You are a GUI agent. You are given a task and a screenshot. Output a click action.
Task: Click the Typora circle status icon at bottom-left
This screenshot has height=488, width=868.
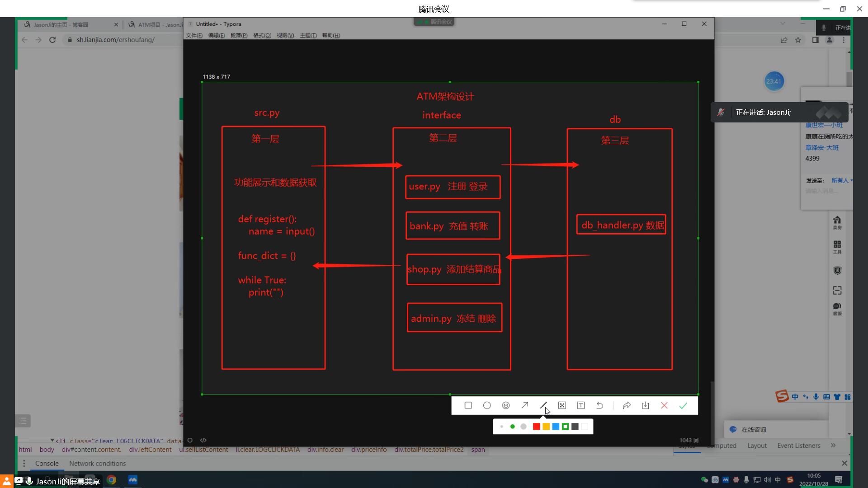[190, 440]
